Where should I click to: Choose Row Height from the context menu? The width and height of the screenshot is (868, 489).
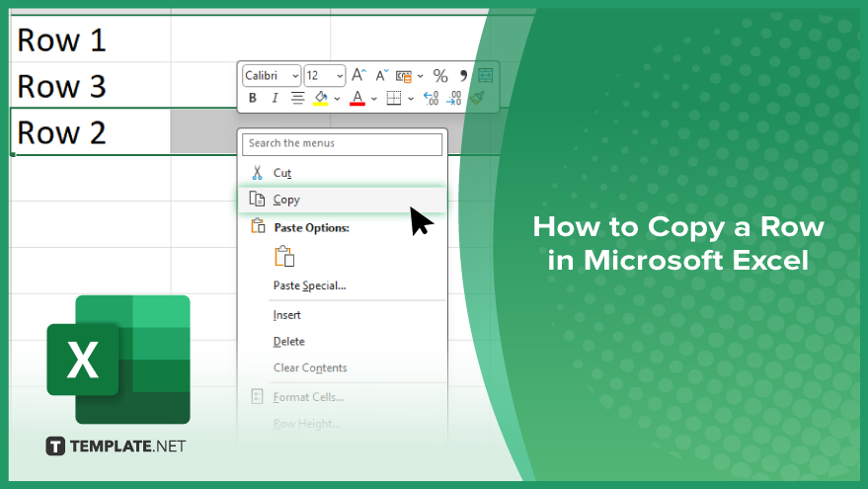[342, 424]
